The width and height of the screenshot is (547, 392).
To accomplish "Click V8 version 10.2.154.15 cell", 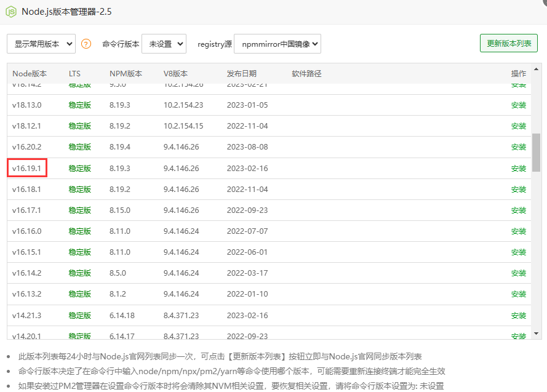I will (183, 126).
